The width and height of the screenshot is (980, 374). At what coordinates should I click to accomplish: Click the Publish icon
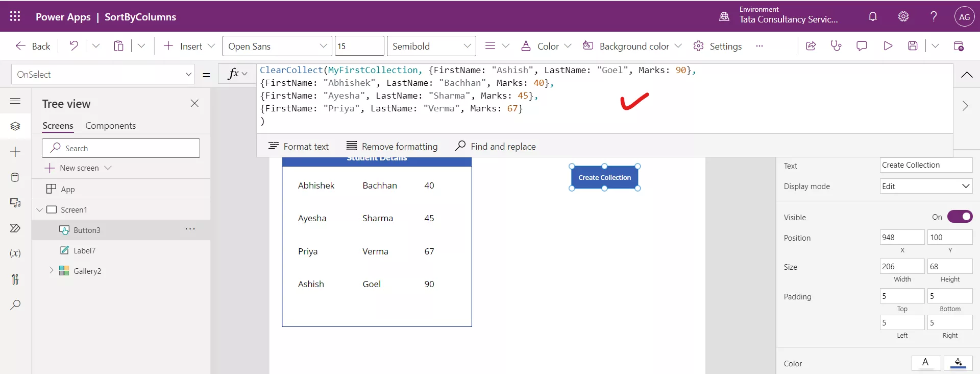[959, 46]
